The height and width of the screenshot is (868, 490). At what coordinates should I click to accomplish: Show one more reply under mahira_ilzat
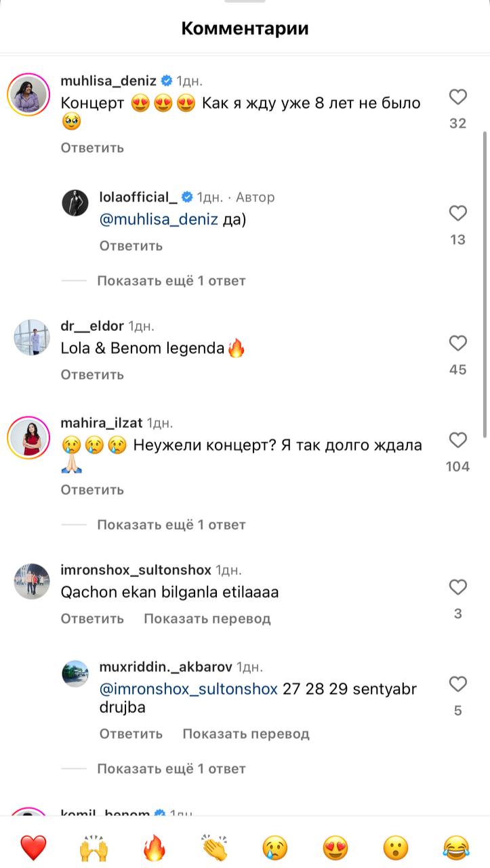pos(171,525)
